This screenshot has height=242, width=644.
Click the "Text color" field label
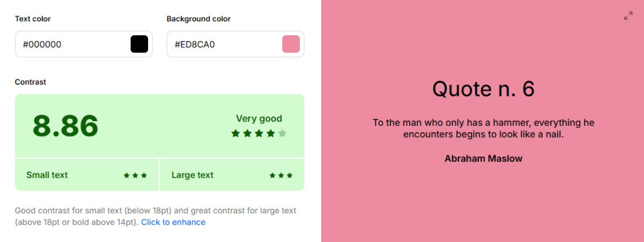33,19
